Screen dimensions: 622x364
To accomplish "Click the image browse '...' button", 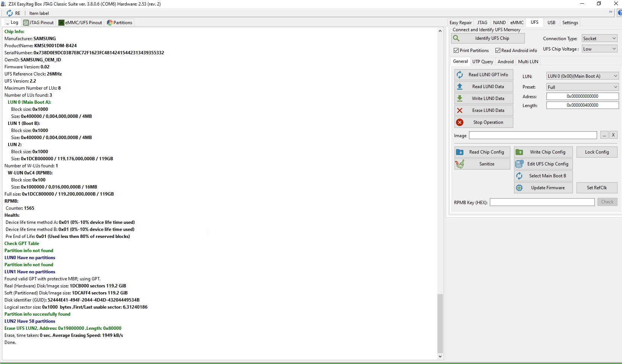I will click(x=605, y=135).
